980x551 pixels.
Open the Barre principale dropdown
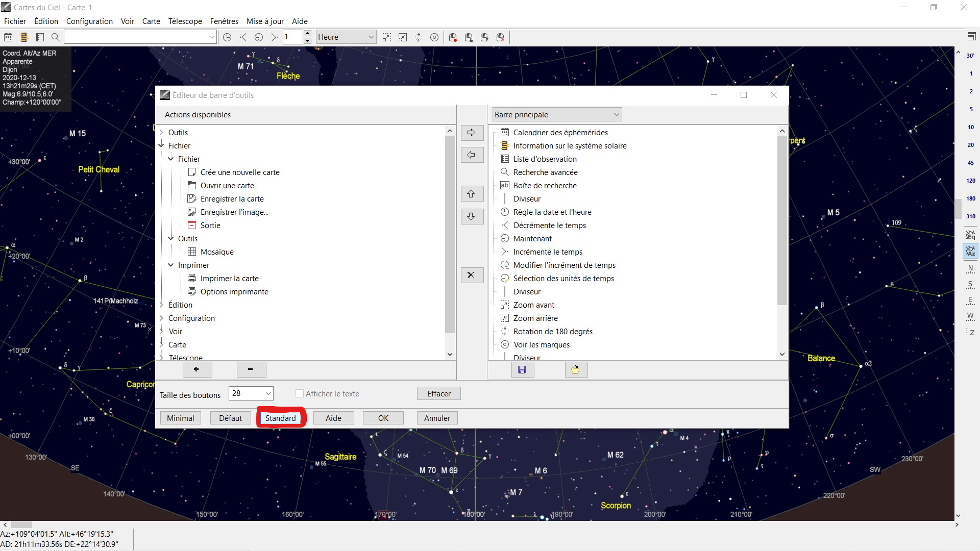(x=557, y=115)
